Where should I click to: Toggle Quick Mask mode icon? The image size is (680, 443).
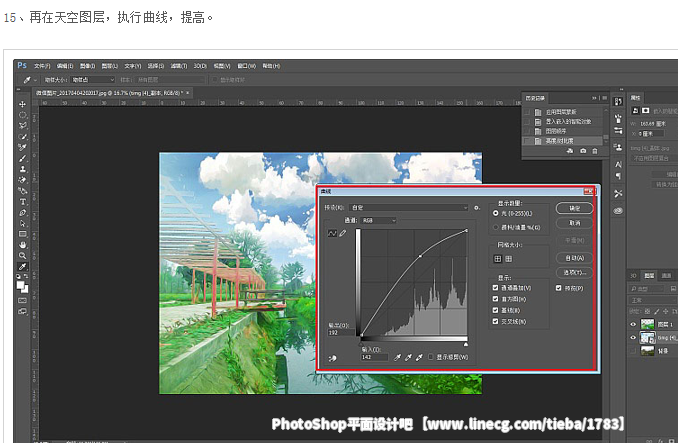click(23, 300)
